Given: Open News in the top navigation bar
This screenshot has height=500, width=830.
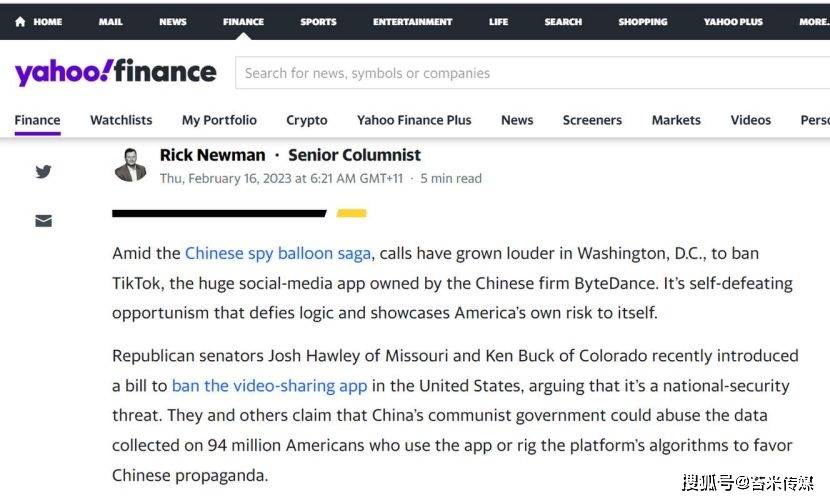Looking at the screenshot, I should click(173, 22).
